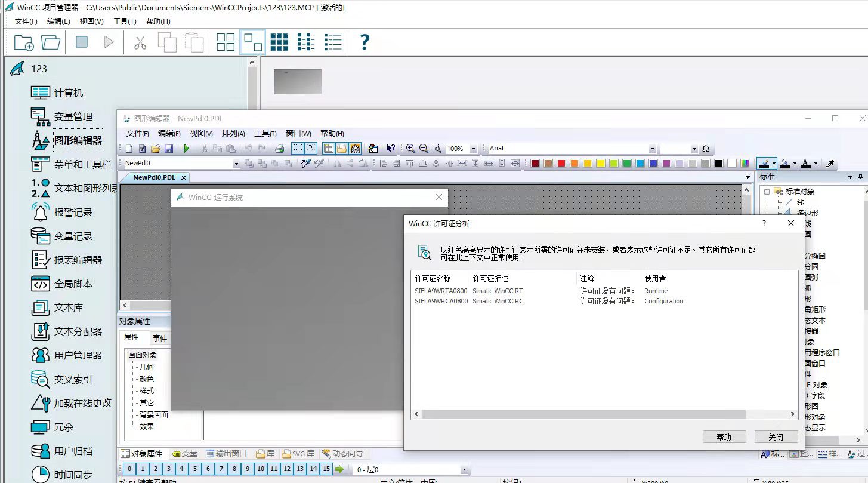The width and height of the screenshot is (868, 483).
Task: Pick the dark red color swatch
Action: pyautogui.click(x=535, y=164)
